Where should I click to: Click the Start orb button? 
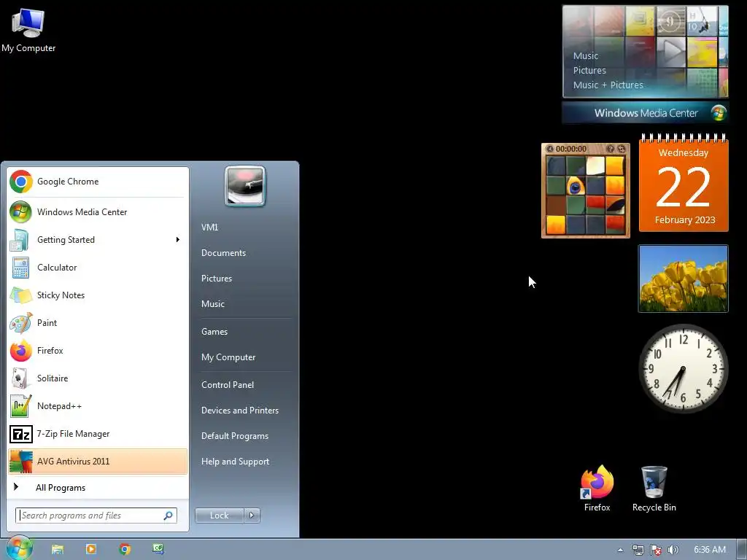click(19, 548)
